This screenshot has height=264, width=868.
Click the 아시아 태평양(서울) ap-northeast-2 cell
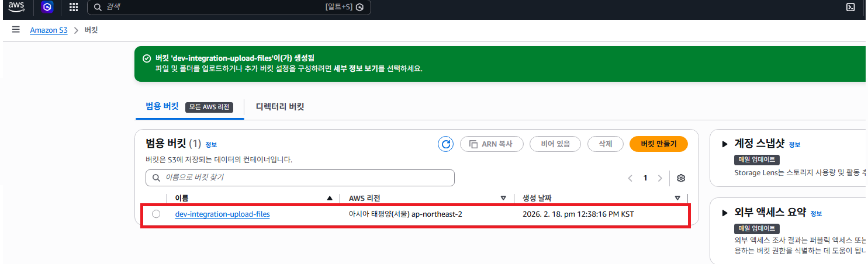pos(406,214)
